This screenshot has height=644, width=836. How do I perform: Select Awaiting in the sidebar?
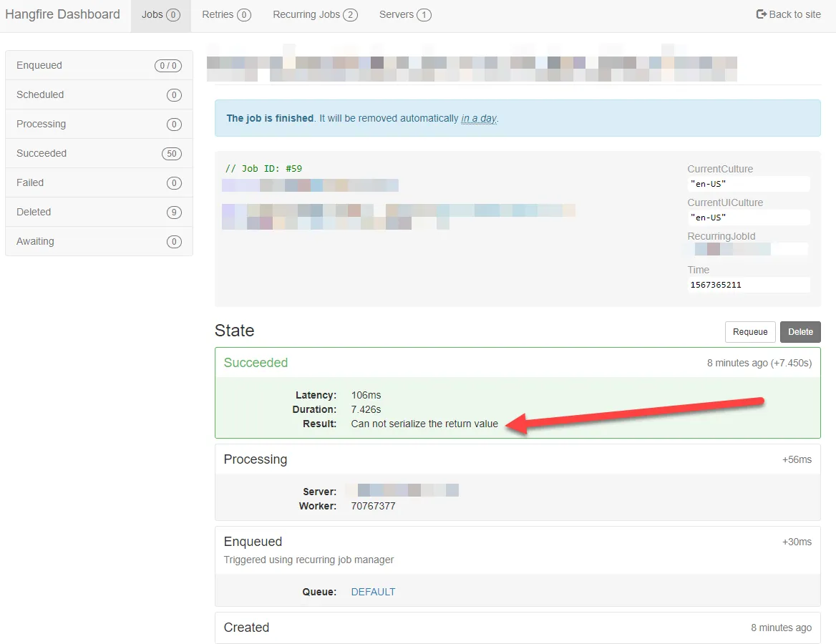(x=99, y=241)
